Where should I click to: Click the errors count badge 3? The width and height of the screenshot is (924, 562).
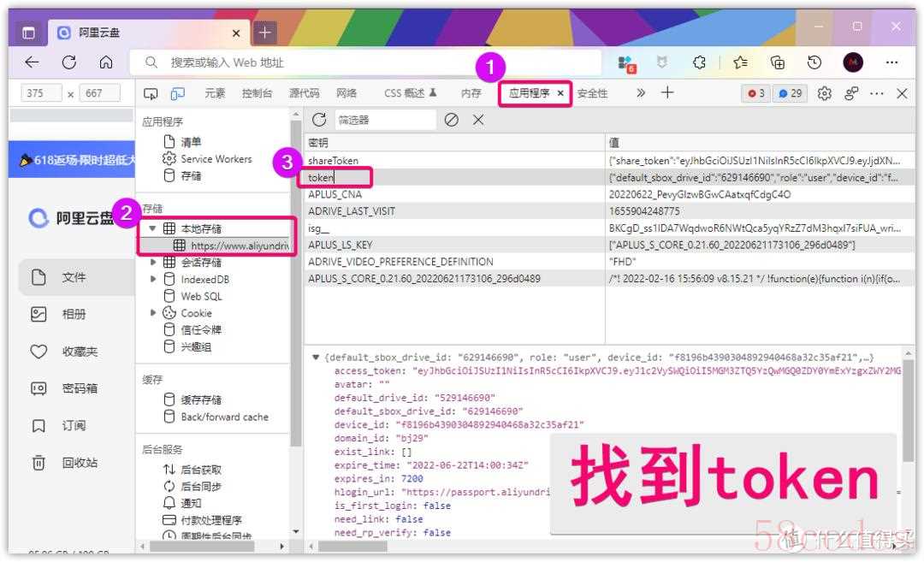pos(756,93)
